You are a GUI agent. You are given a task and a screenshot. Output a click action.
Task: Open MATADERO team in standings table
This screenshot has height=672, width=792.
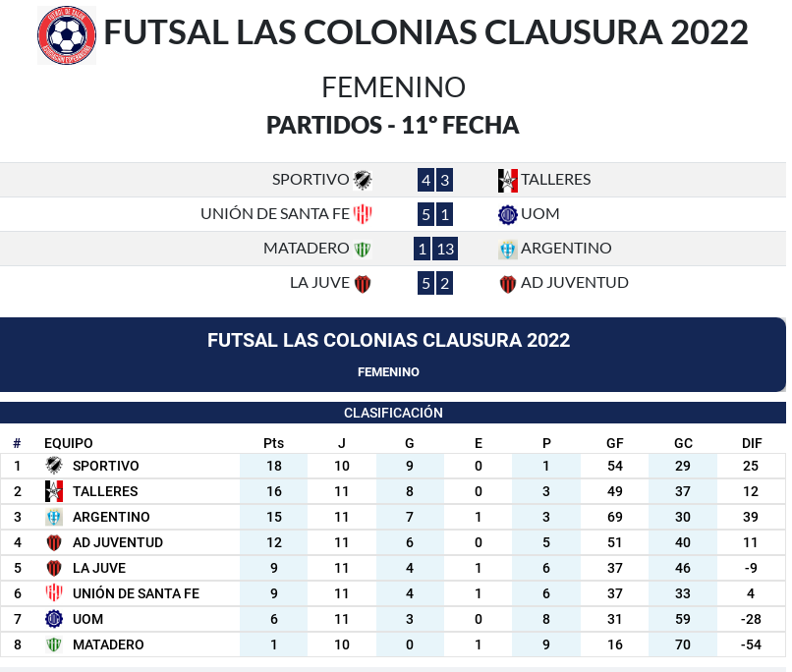point(108,644)
